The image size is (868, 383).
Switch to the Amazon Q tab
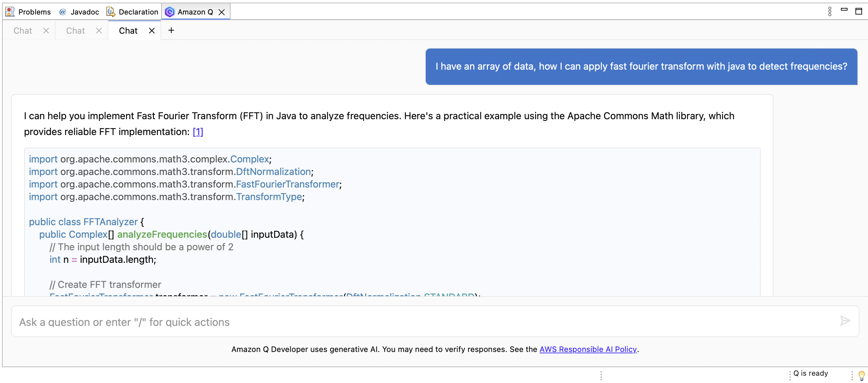195,12
